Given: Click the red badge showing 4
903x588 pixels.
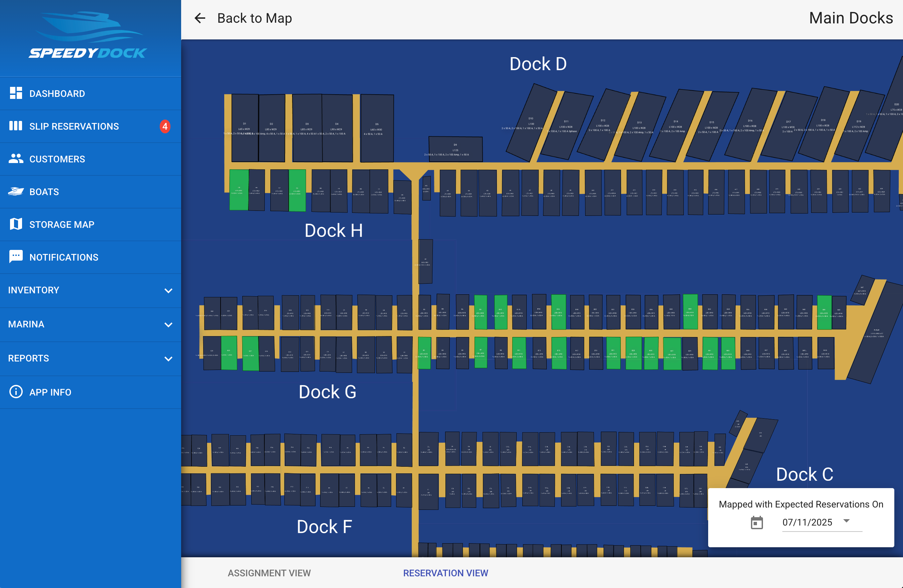Looking at the screenshot, I should point(165,126).
